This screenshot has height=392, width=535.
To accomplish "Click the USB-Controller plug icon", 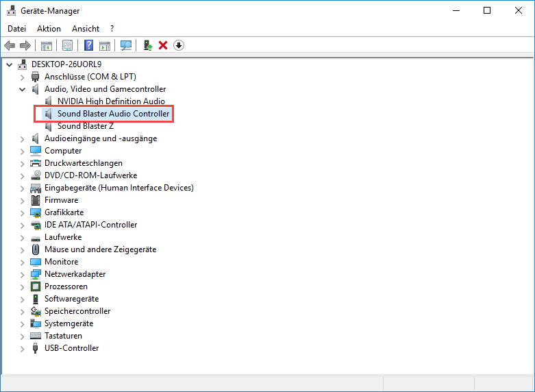I will click(35, 348).
